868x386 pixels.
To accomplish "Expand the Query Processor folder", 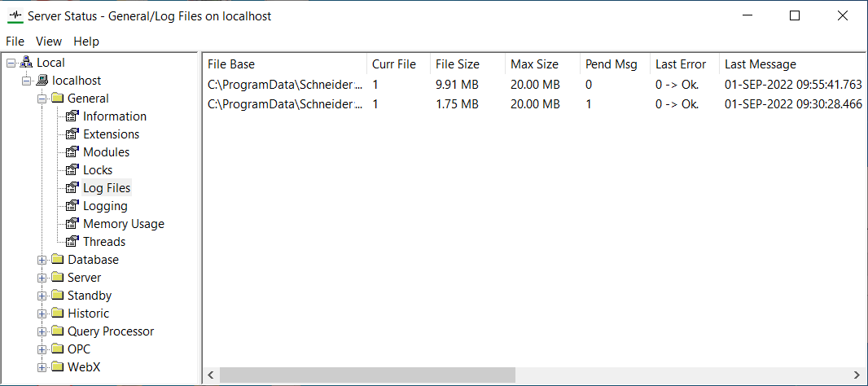I will pyautogui.click(x=42, y=331).
